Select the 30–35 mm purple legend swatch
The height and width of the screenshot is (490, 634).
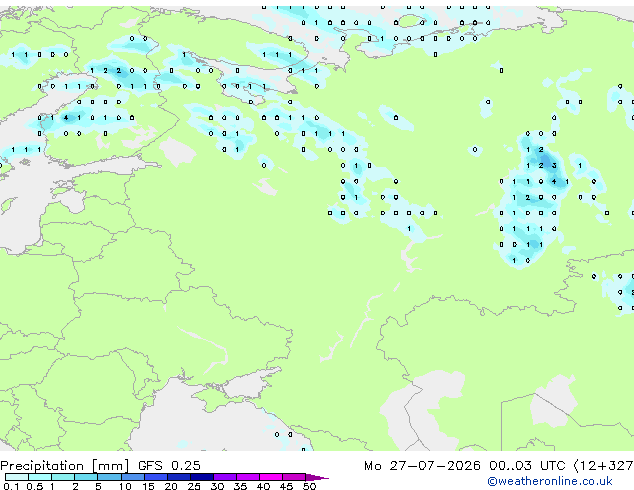225,477
